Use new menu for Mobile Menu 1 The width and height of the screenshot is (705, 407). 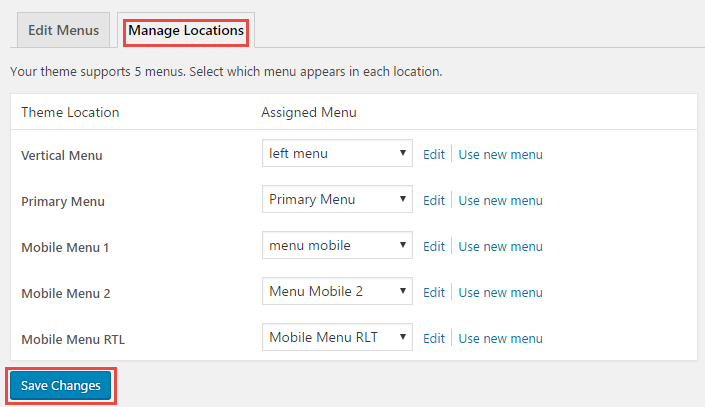pos(500,246)
